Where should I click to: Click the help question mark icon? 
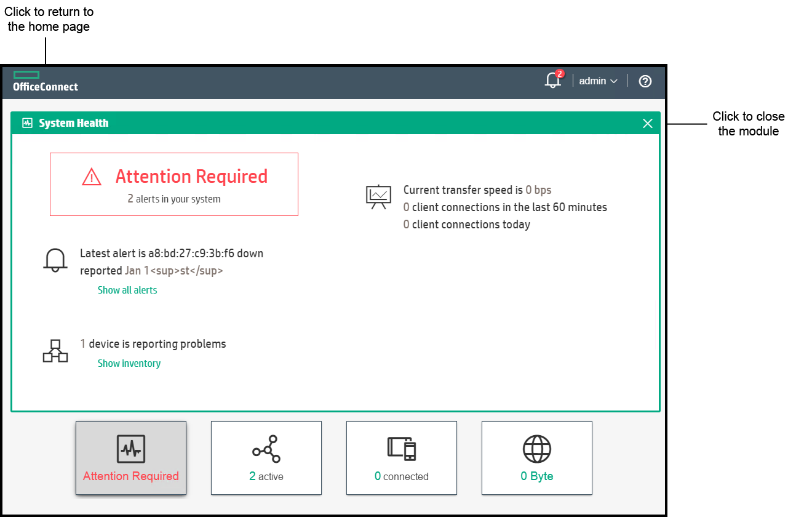coord(645,81)
